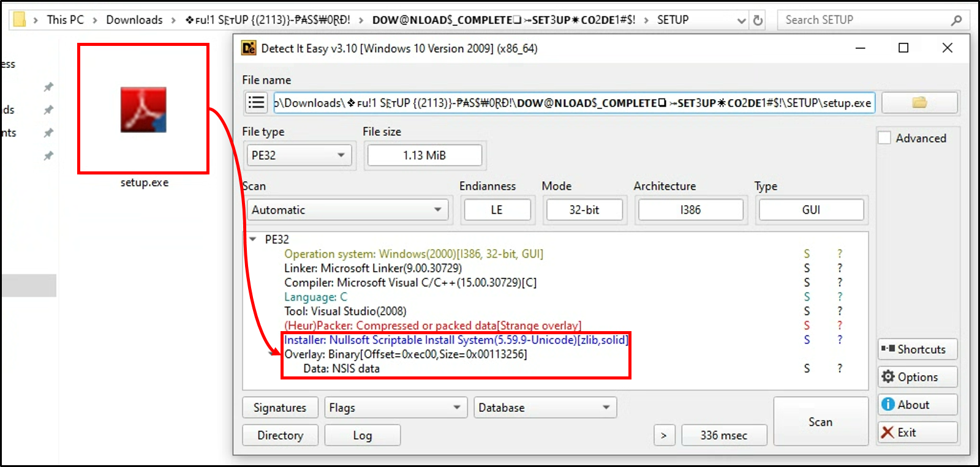Image resolution: width=980 pixels, height=467 pixels.
Task: Exit Detect It Easy
Action: [917, 433]
